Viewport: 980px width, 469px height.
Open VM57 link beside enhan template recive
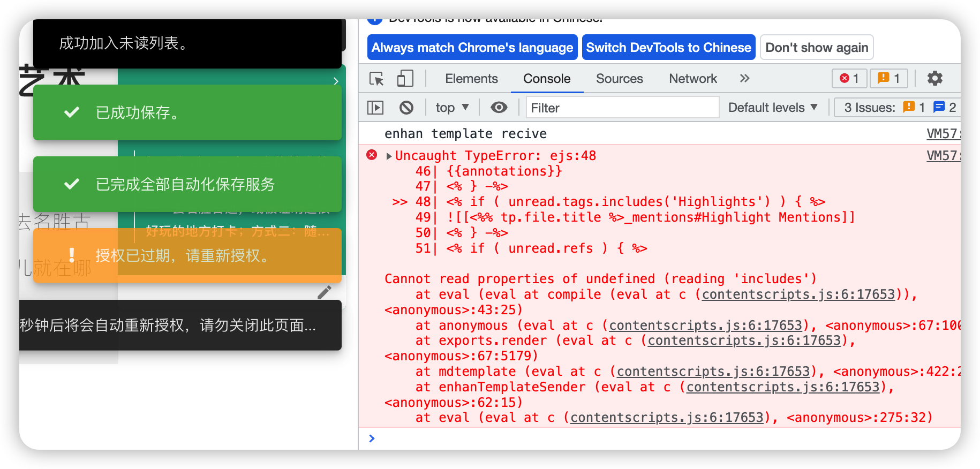[x=943, y=134]
